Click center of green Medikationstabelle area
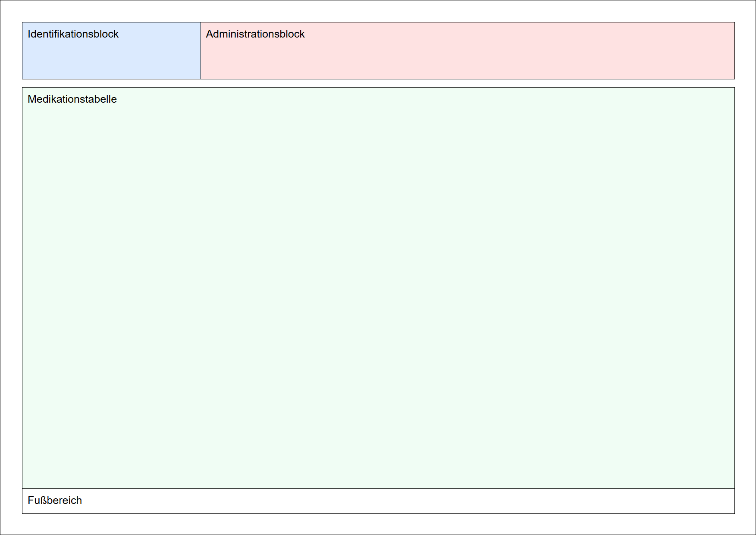The image size is (756, 535). point(378,288)
